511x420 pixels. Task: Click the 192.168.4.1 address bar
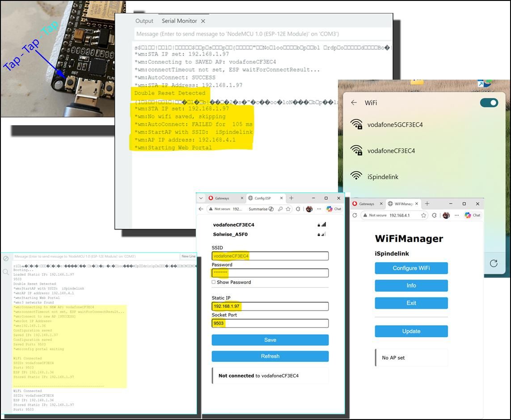pos(400,215)
